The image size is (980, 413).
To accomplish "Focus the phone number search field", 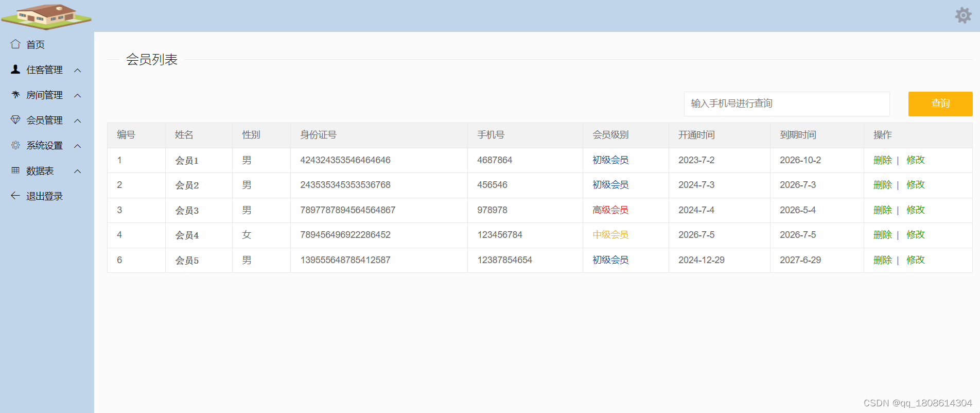I will (786, 104).
